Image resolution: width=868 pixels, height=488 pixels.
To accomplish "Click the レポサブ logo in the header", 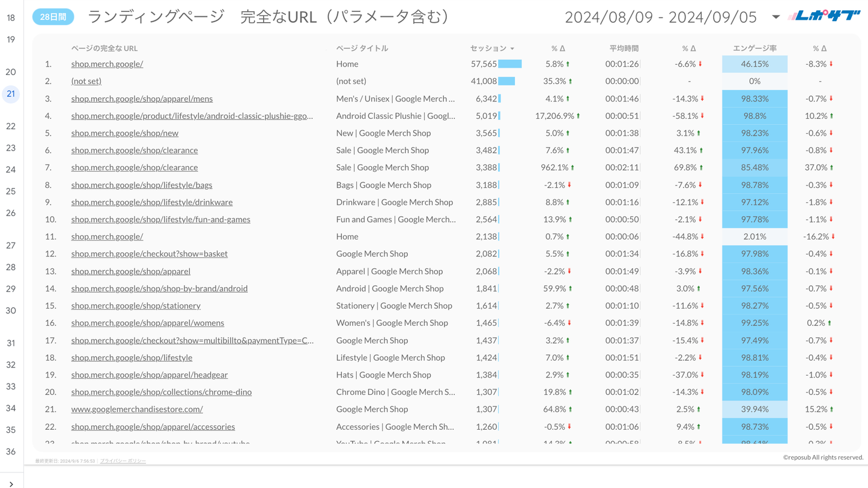I will [824, 16].
